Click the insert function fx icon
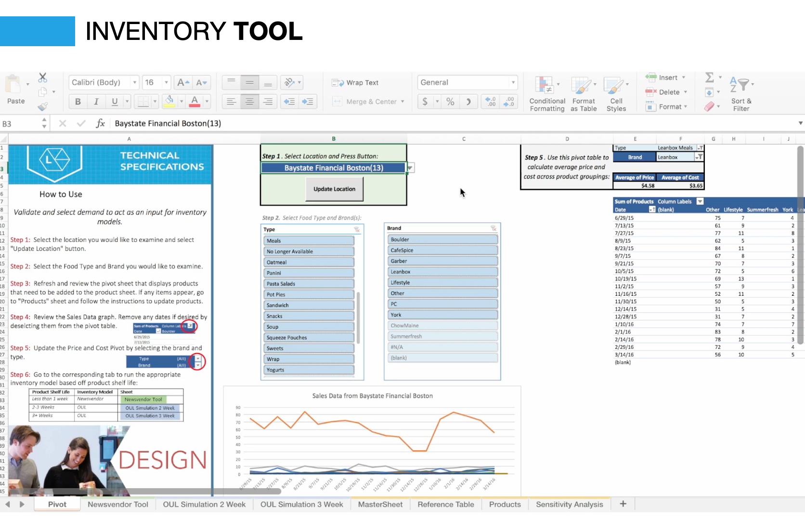The height and width of the screenshot is (532, 805). pos(100,124)
